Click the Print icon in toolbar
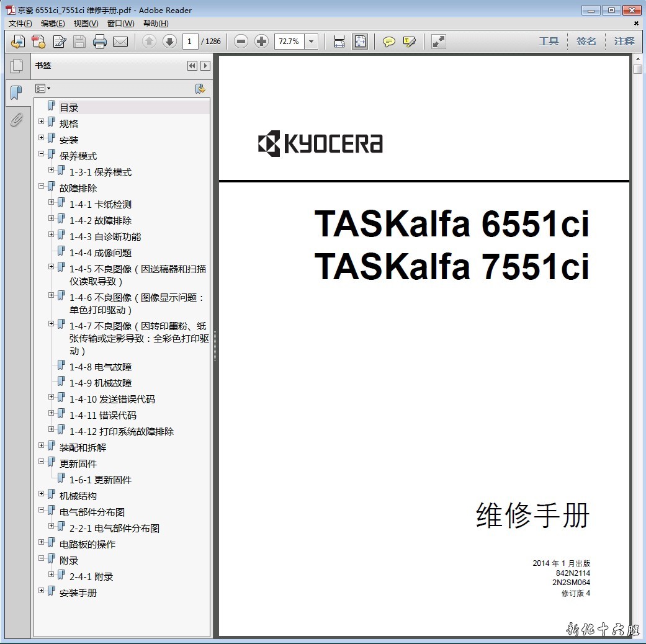 pos(99,42)
